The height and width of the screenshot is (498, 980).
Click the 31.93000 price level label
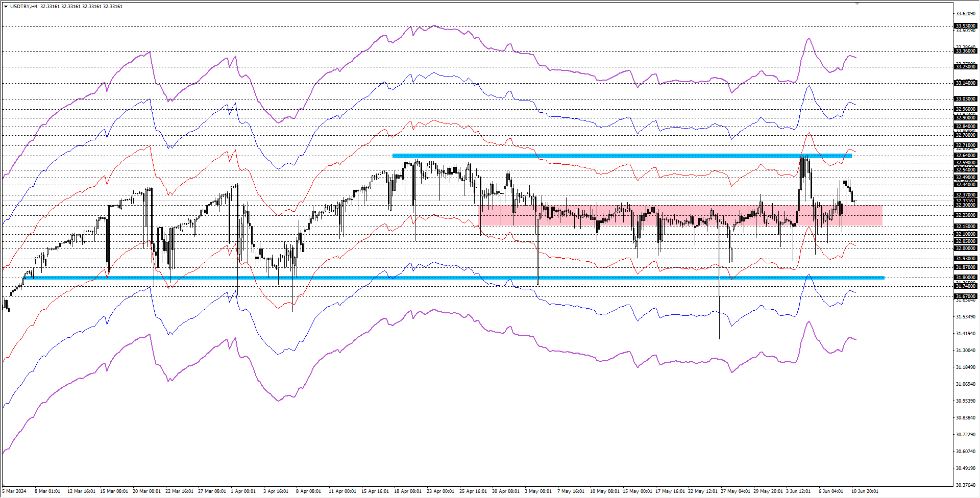point(966,259)
